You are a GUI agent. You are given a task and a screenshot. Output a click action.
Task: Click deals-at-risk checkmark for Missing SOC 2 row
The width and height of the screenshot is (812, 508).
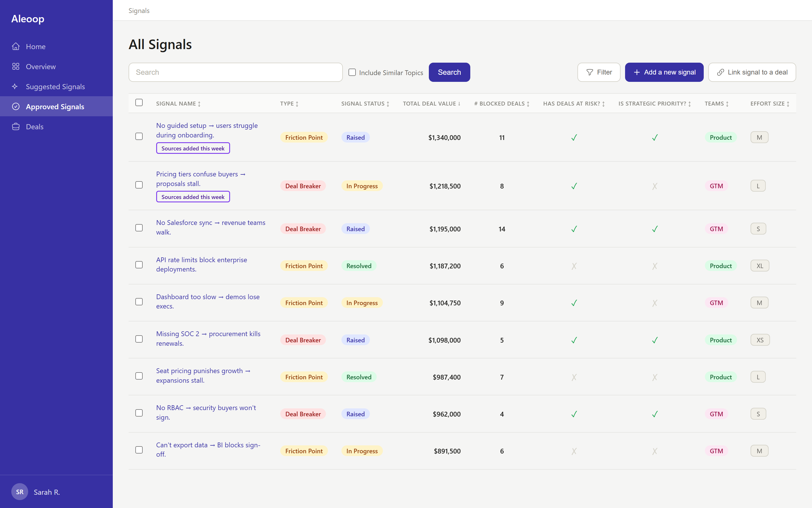[574, 340]
